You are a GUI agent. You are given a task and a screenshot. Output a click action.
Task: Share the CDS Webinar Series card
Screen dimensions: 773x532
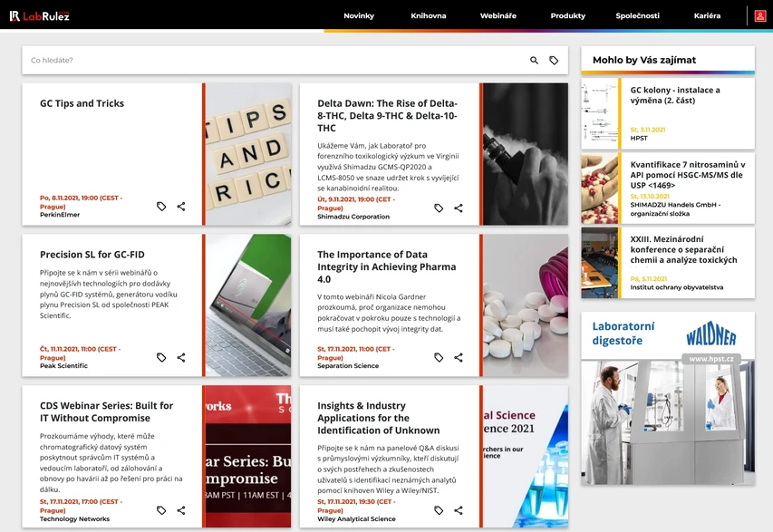click(181, 510)
